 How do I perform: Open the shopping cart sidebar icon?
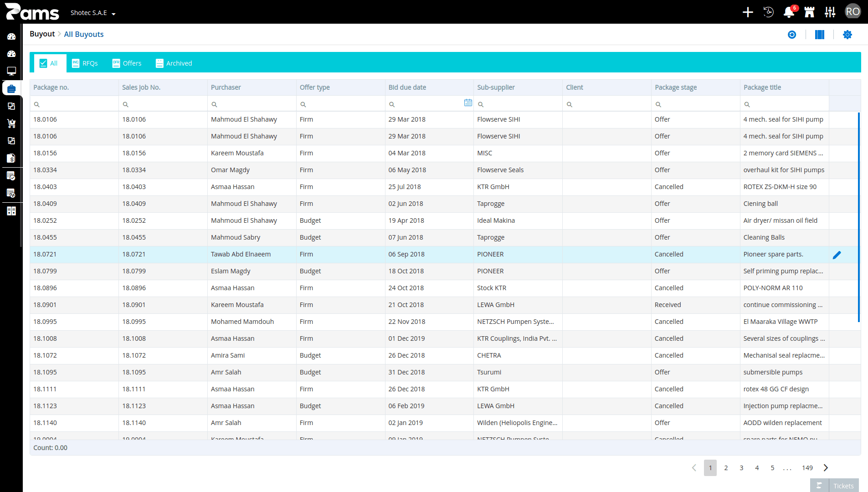pos(11,123)
